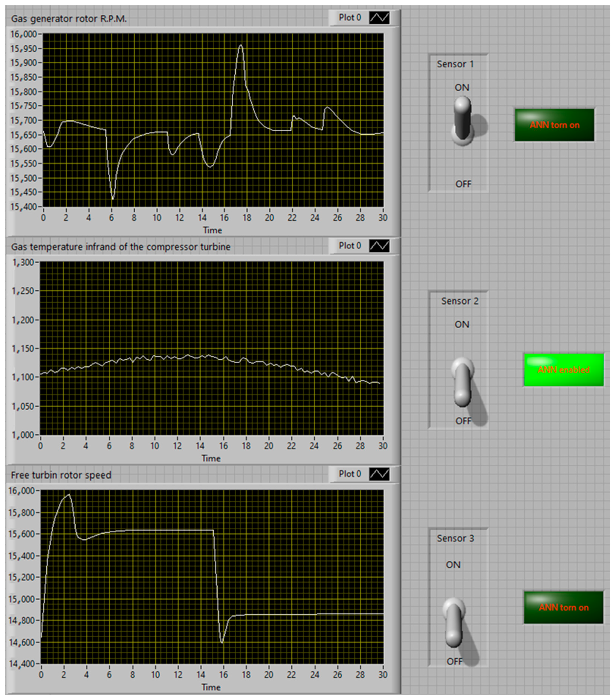Click the top 'ANN torn on' indicator
The width and height of the screenshot is (615, 700).
(554, 125)
